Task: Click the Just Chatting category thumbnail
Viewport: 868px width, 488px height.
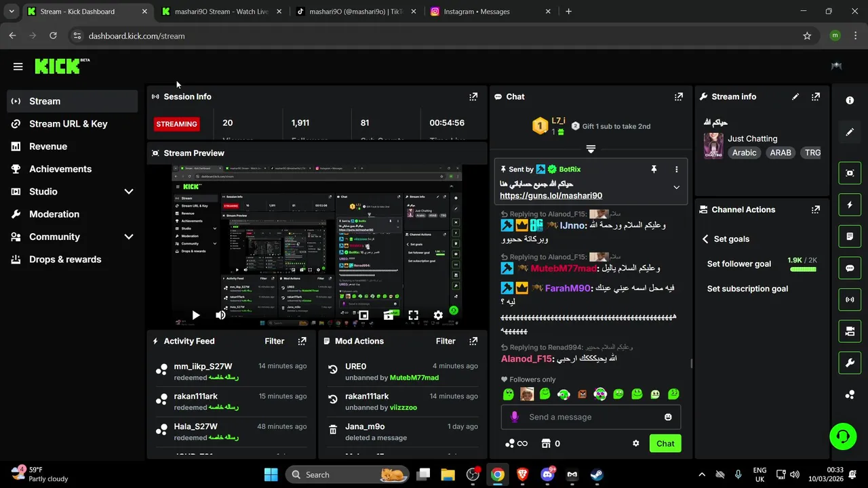Action: pos(713,145)
